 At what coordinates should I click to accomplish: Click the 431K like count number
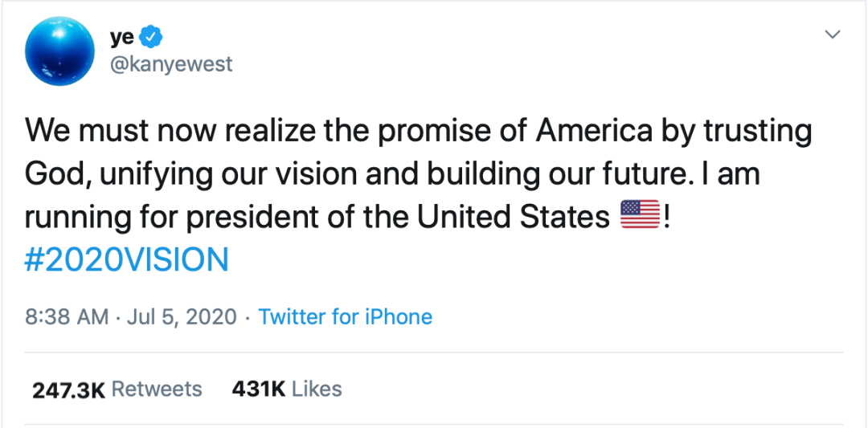(x=258, y=389)
